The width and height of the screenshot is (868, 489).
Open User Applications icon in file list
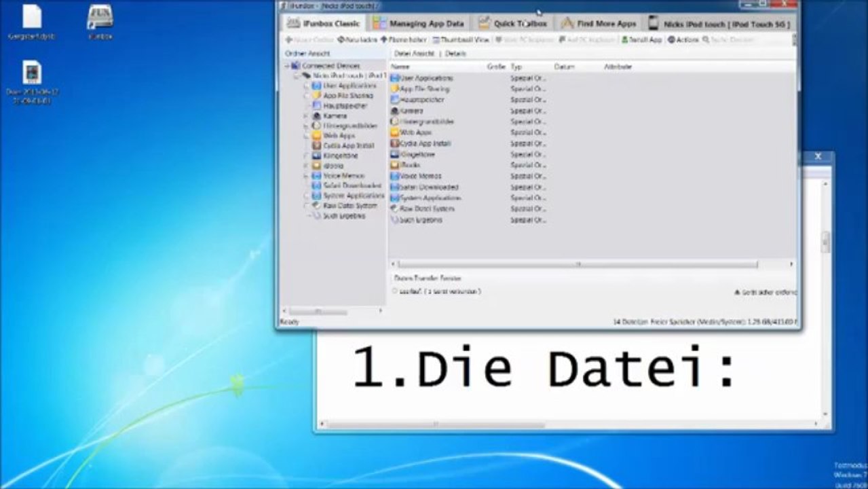coord(395,78)
